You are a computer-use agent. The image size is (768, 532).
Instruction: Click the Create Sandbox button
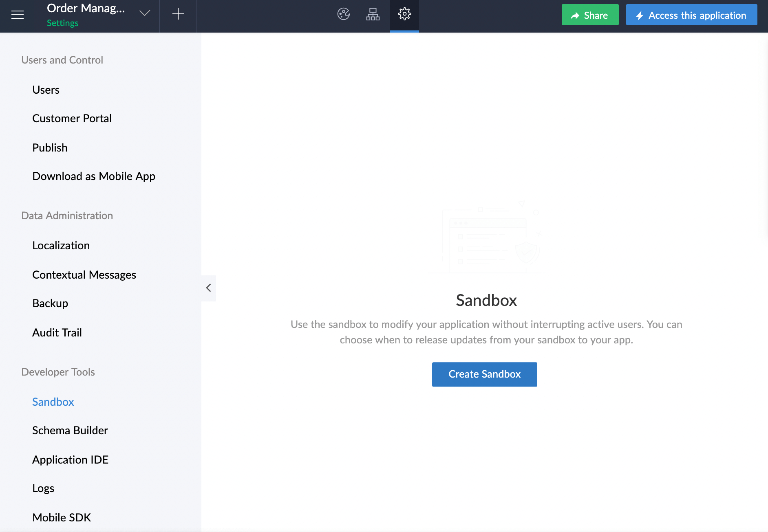[x=484, y=374]
